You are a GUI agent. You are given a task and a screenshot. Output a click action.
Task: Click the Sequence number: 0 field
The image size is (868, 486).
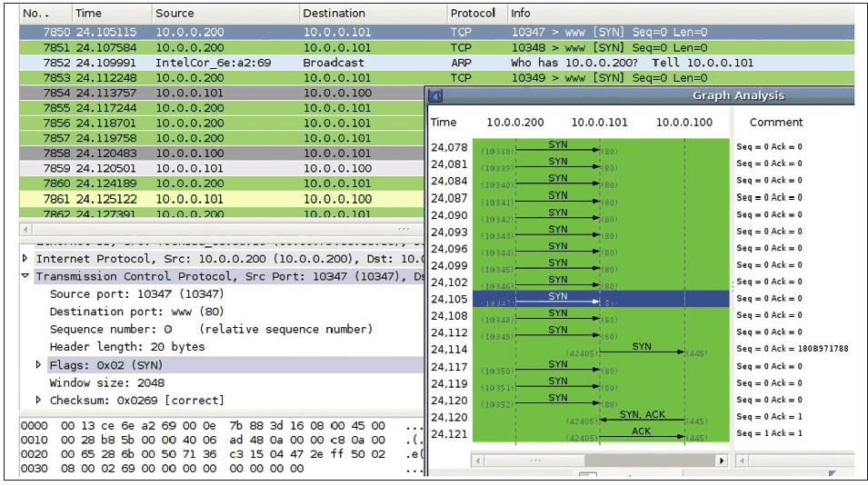click(211, 330)
